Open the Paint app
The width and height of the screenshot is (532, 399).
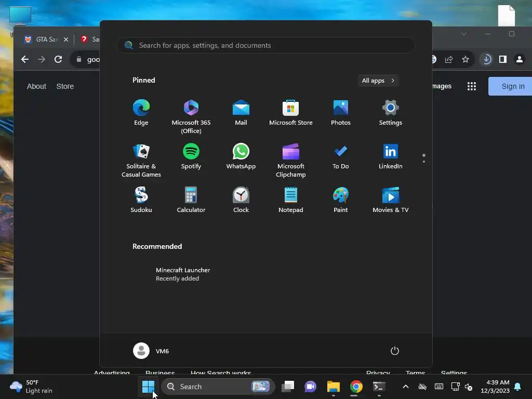[341, 200]
